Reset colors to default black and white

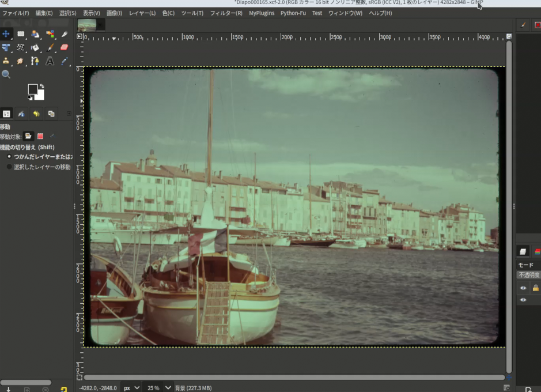[31, 98]
